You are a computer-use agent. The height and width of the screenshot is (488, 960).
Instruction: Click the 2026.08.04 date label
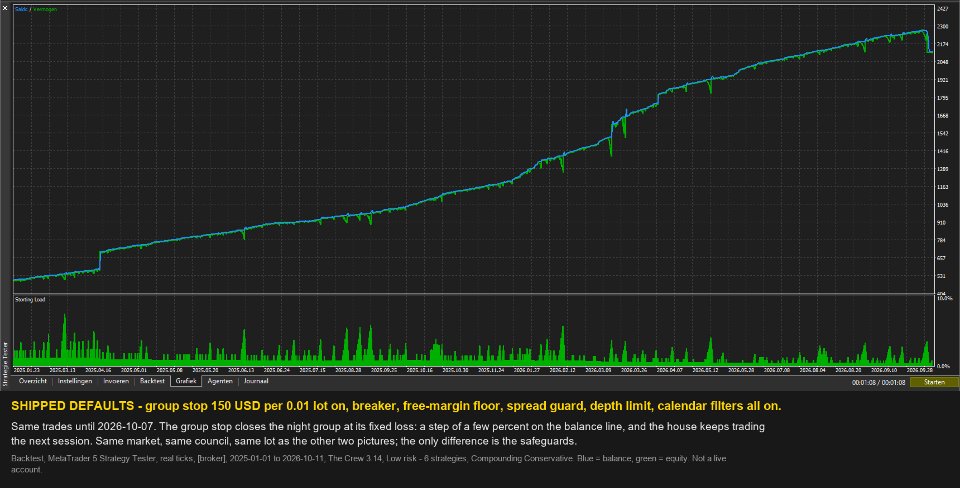[x=812, y=370]
